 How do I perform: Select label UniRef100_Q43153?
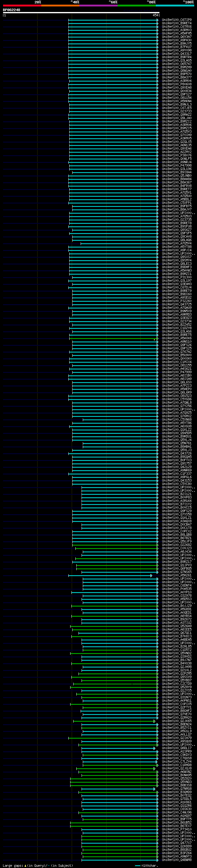coord(177,481)
